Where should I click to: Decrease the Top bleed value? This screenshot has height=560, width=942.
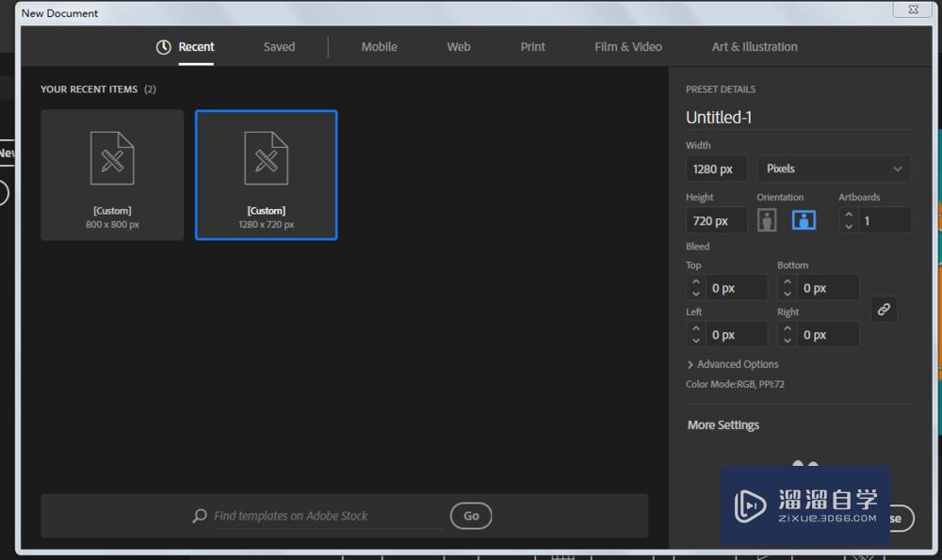[696, 294]
